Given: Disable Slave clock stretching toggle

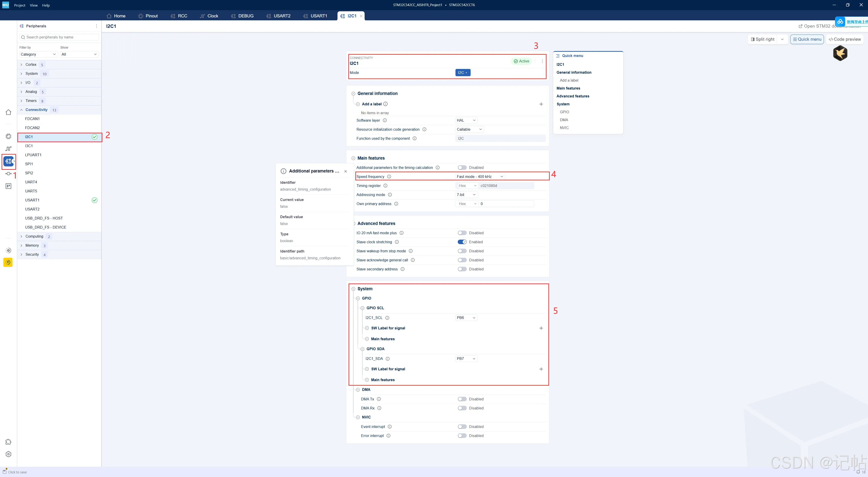Looking at the screenshot, I should coord(462,242).
